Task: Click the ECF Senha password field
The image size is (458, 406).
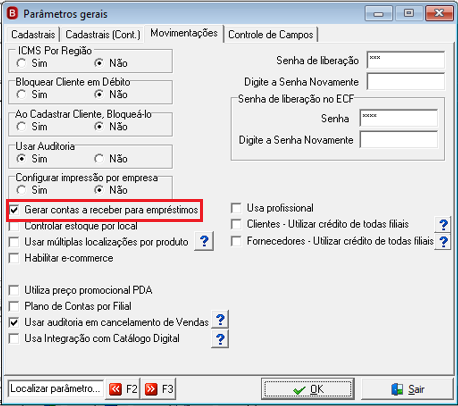Action: (x=399, y=118)
